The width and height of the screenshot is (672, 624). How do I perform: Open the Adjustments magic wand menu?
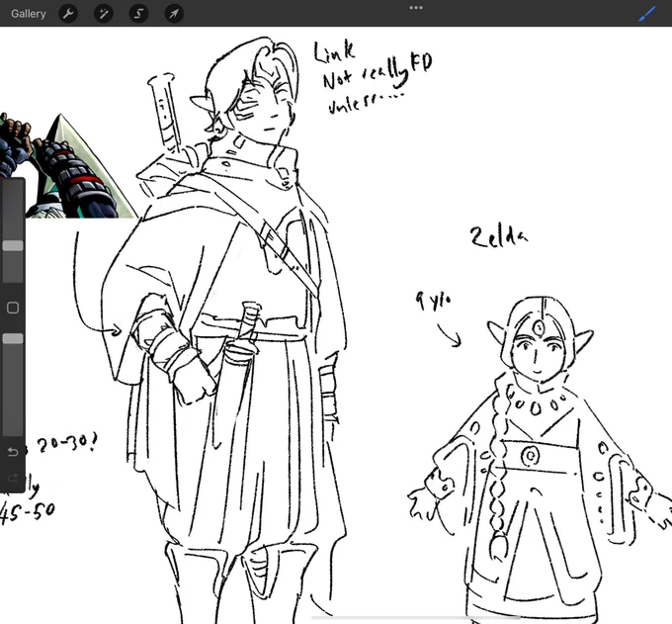104,14
